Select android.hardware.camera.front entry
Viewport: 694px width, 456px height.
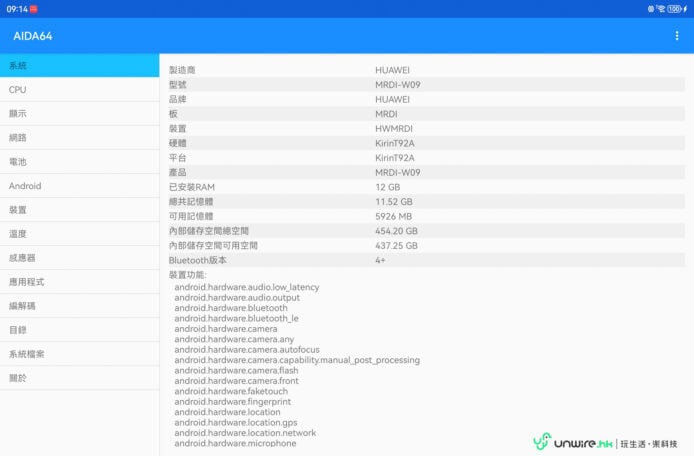pyautogui.click(x=236, y=381)
